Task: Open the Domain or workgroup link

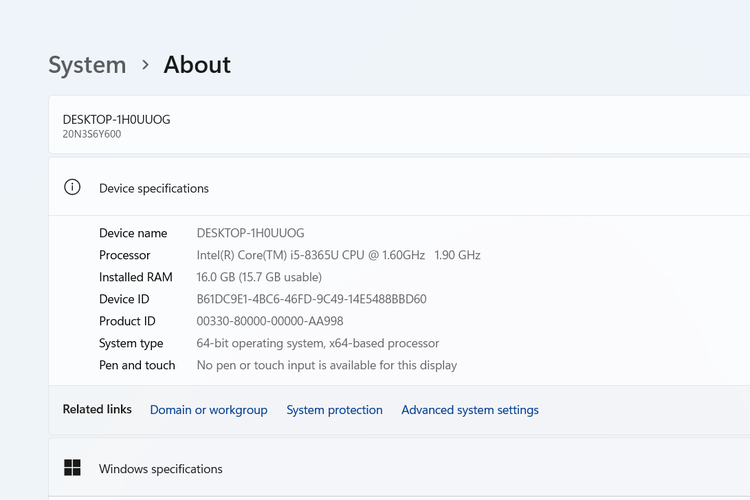Action: click(x=208, y=410)
